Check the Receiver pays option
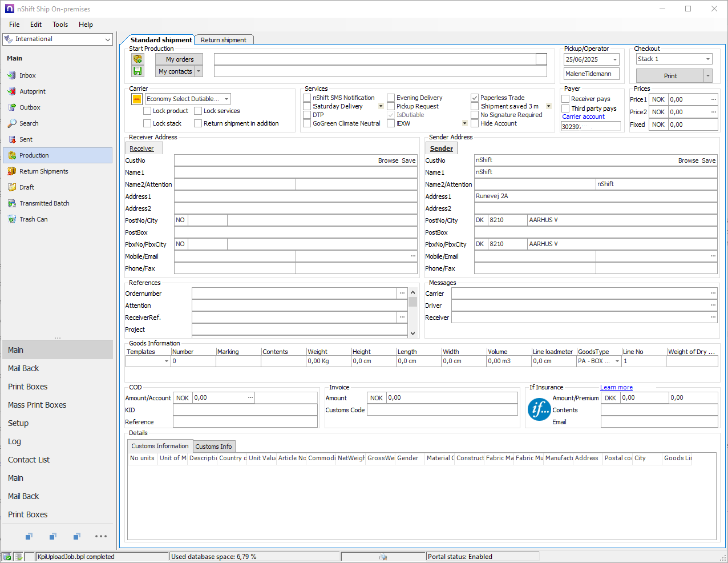728x563 pixels. point(565,99)
